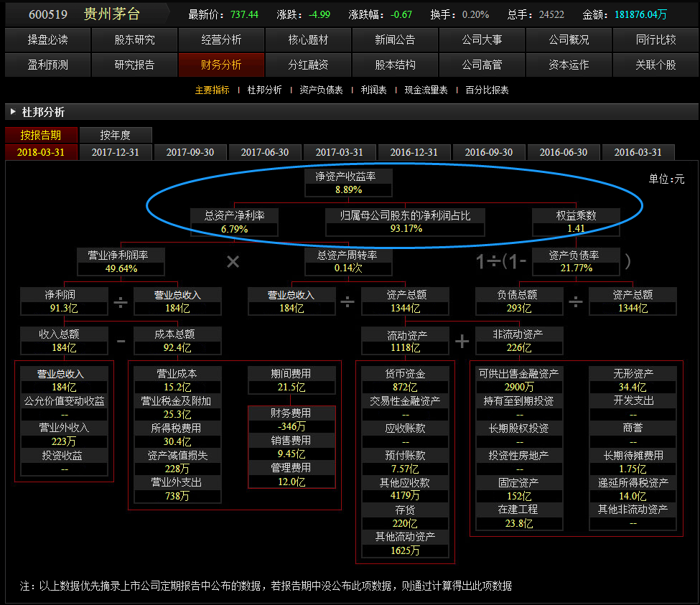This screenshot has width=700, height=605.
Task: Click the 递延所得税资产 14.0亿 value
Action: [633, 496]
